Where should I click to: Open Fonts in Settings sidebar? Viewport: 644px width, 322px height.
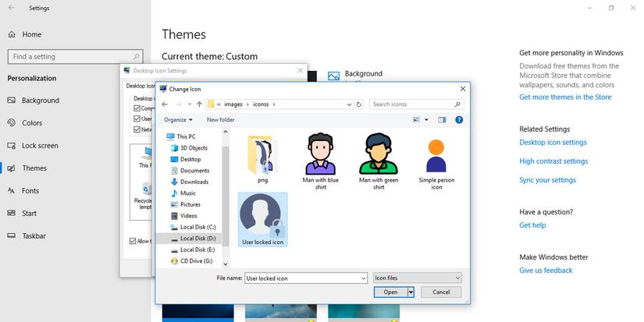(24, 191)
